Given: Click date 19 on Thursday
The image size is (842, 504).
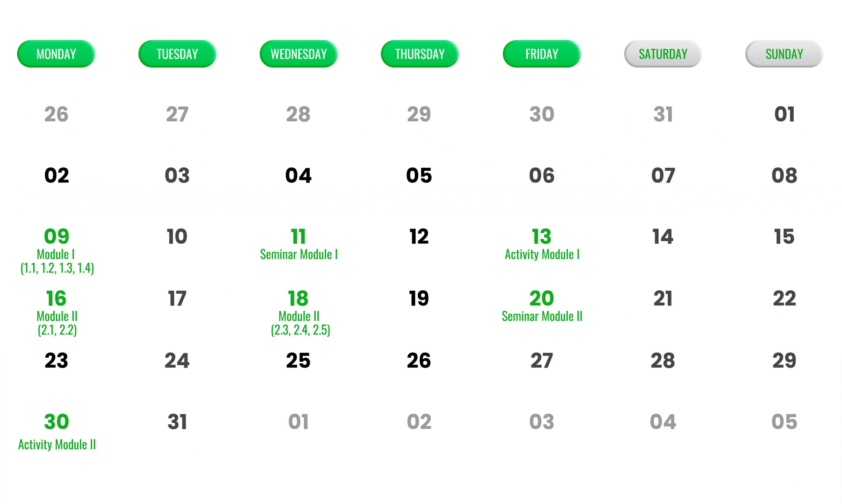Looking at the screenshot, I should click(419, 299).
